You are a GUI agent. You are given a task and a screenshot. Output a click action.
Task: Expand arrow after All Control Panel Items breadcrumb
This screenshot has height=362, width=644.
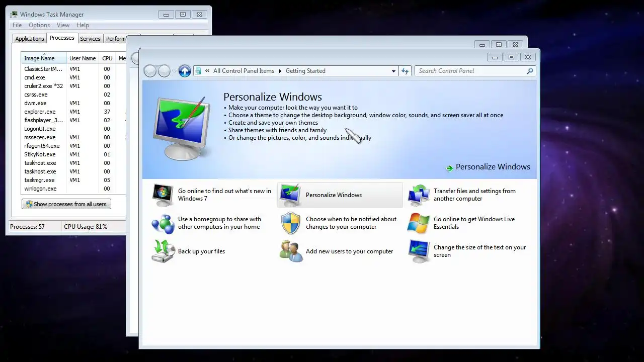point(280,71)
